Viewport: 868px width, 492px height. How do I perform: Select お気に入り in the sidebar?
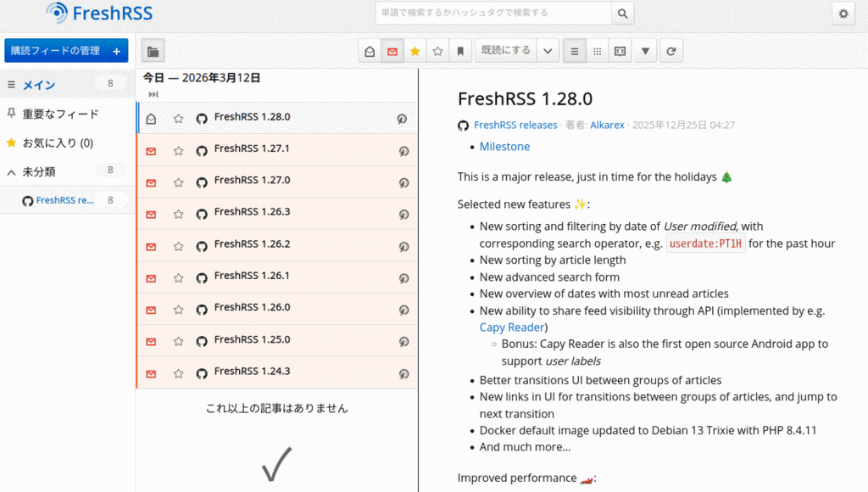pyautogui.click(x=58, y=143)
